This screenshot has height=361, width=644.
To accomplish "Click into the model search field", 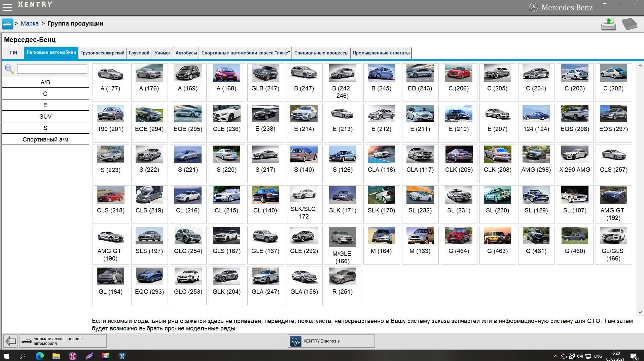I will [x=52, y=69].
